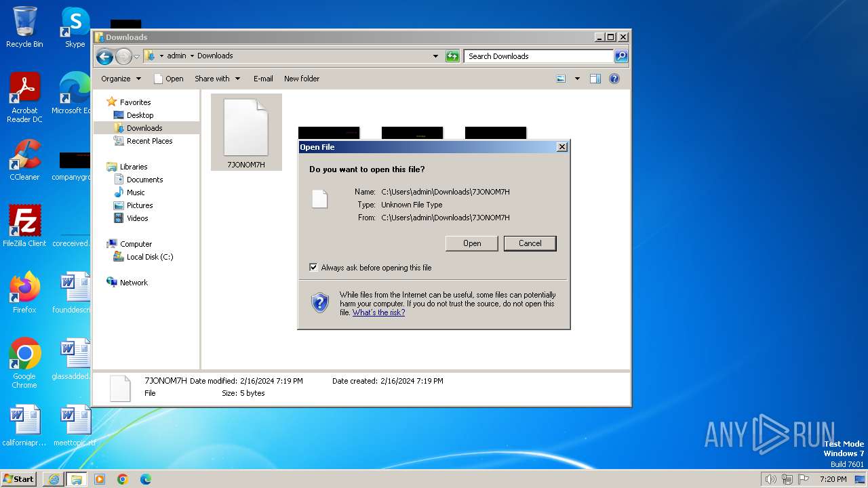Close the Open File dialog
Viewport: 868px width, 488px height.
pyautogui.click(x=561, y=146)
